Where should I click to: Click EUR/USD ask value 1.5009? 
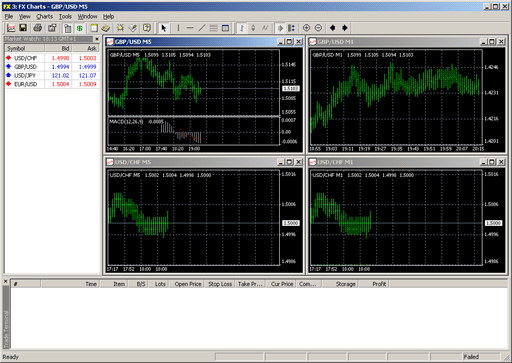87,84
